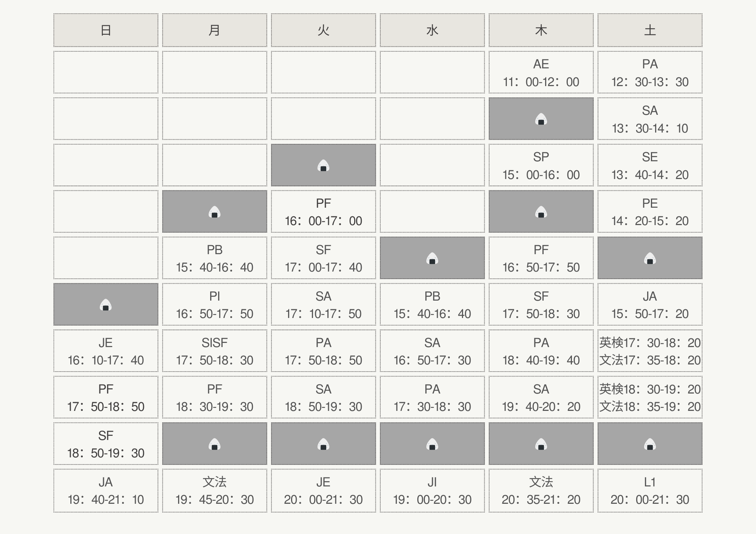756x534 pixels.
Task: Select the 土 column header
Action: click(x=650, y=30)
